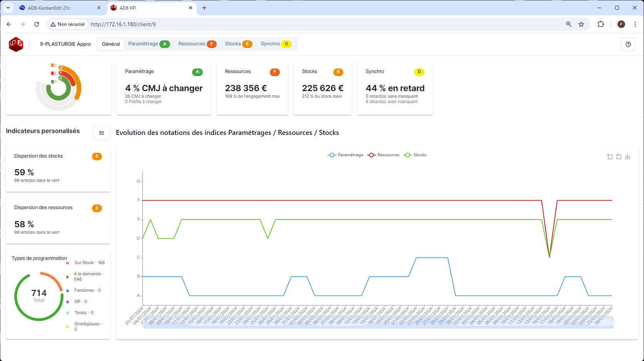Switch to the Ressources tab
This screenshot has width=644, height=361.
tap(197, 44)
